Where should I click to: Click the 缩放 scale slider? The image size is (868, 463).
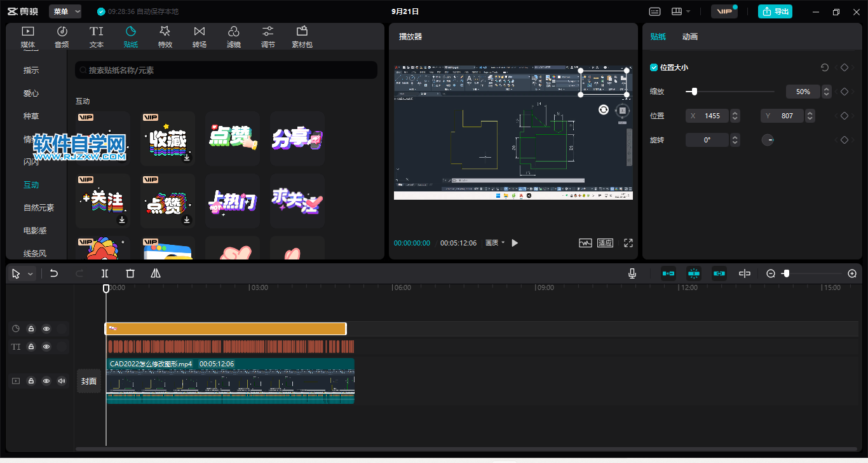(x=729, y=92)
